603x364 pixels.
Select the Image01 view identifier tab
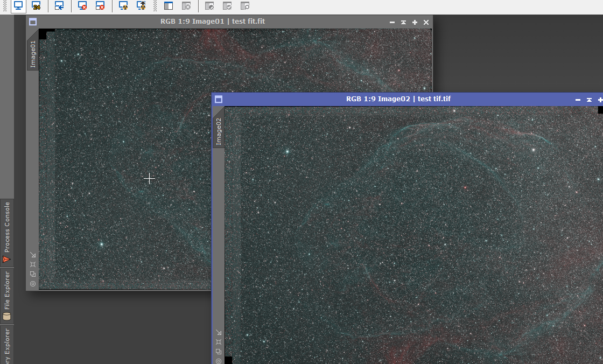pos(33,54)
